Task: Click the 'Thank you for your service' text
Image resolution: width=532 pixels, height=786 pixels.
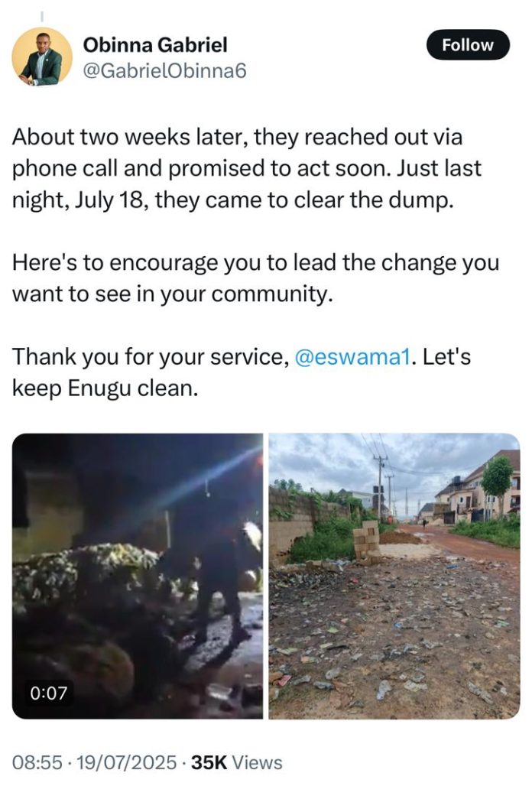Action: [x=151, y=357]
